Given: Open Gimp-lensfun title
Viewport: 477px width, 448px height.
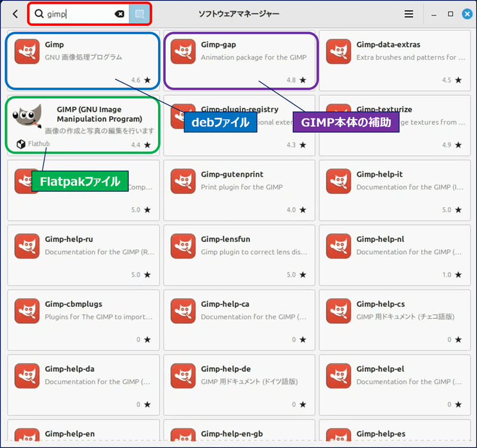Looking at the screenshot, I should 225,239.
